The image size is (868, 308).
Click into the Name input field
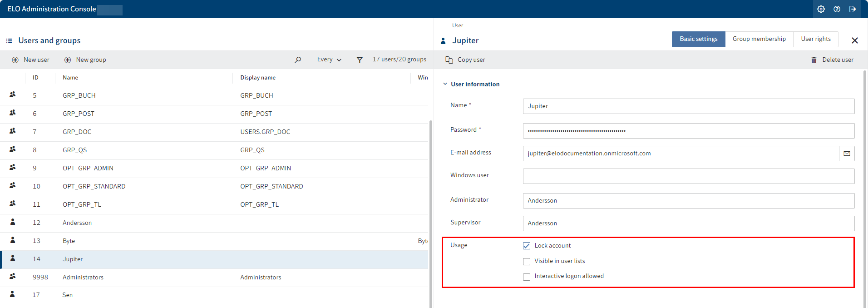[689, 106]
